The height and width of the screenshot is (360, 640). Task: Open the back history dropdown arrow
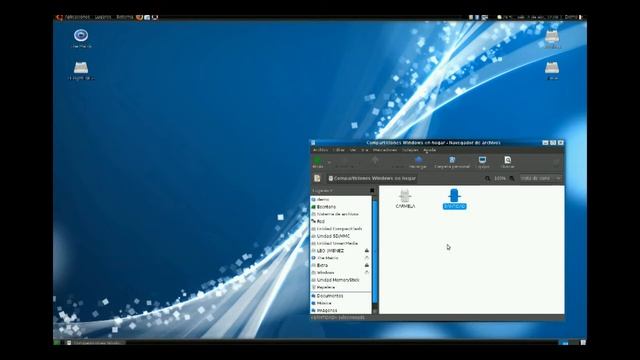coord(329,162)
